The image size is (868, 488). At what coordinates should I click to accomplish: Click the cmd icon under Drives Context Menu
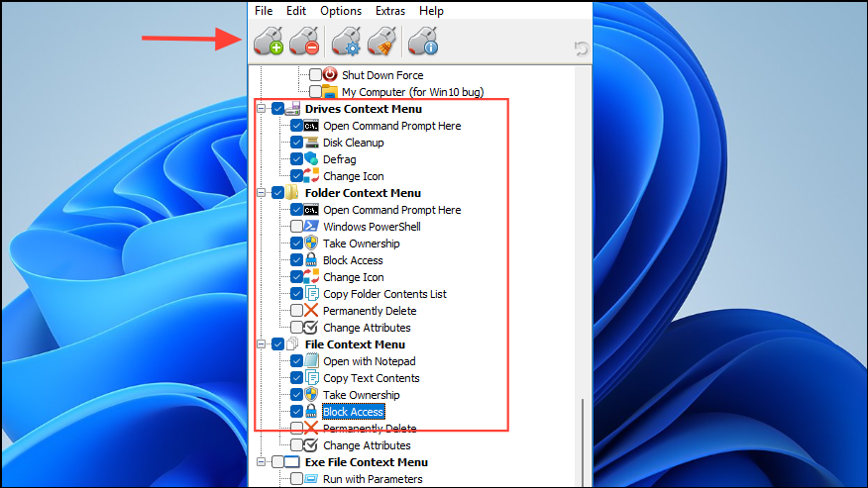tap(312, 126)
